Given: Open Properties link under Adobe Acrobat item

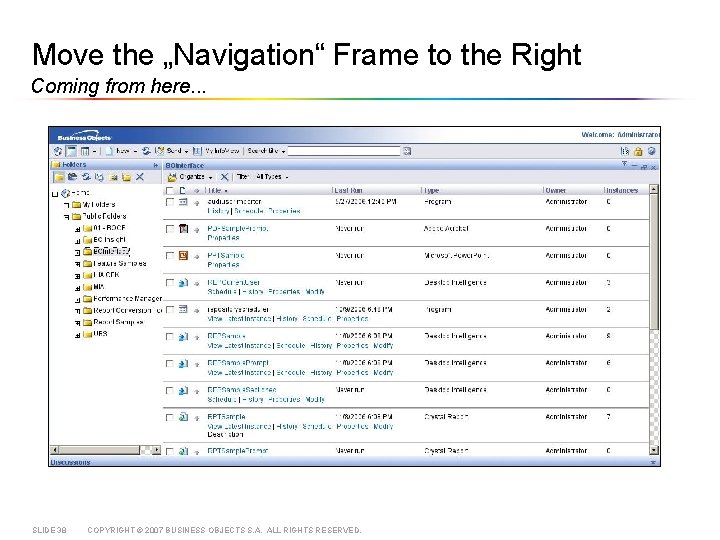Looking at the screenshot, I should pos(223,238).
